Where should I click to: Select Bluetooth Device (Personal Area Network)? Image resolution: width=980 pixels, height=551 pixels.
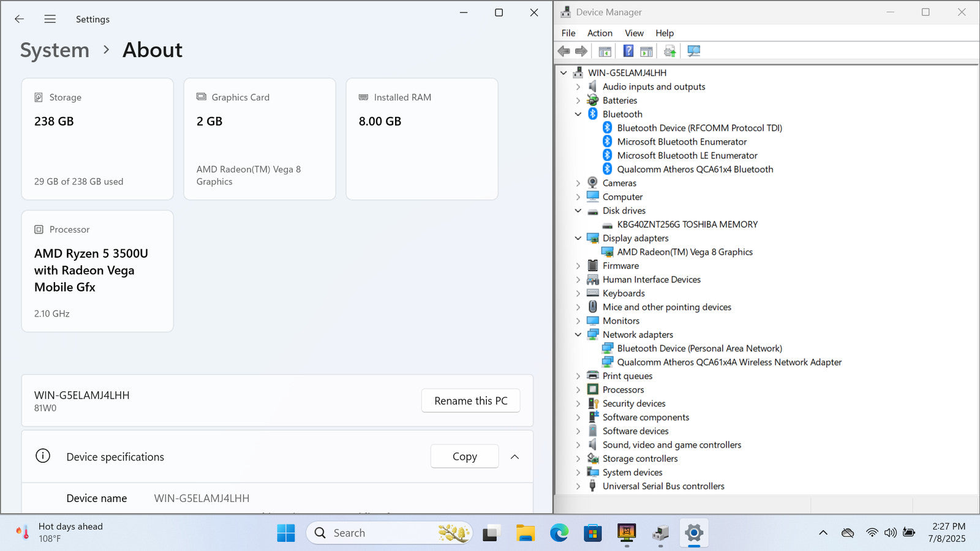[699, 348]
